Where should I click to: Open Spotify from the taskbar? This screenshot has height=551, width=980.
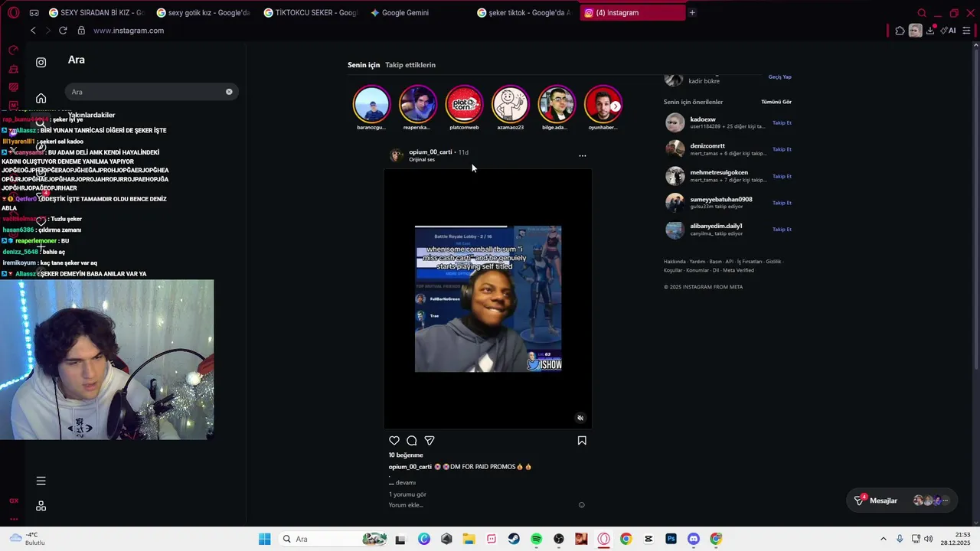(x=536, y=540)
